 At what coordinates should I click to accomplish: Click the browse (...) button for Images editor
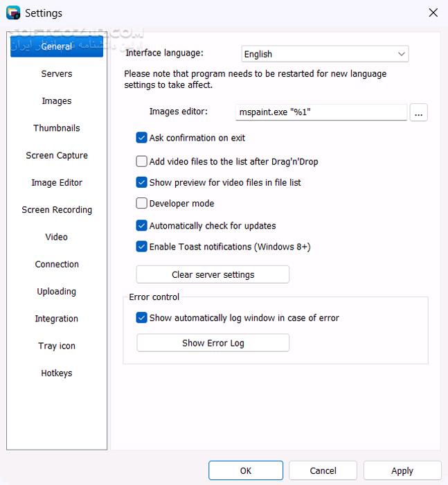(418, 112)
